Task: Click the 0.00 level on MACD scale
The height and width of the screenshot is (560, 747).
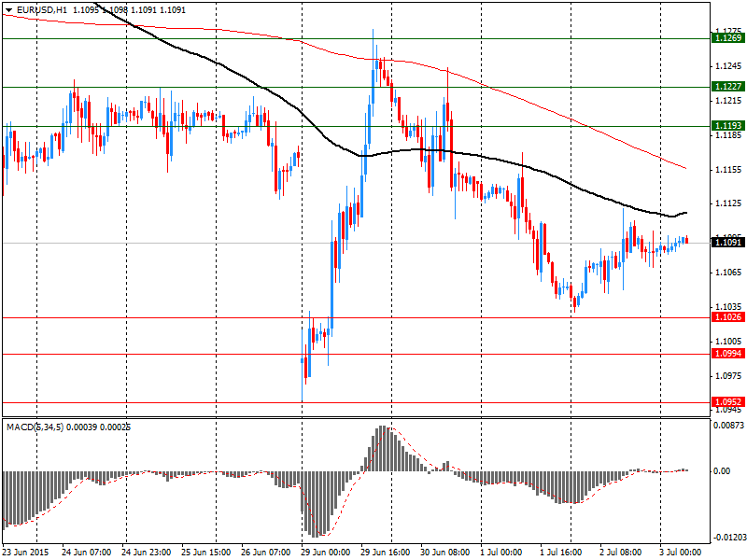Action: [x=722, y=471]
